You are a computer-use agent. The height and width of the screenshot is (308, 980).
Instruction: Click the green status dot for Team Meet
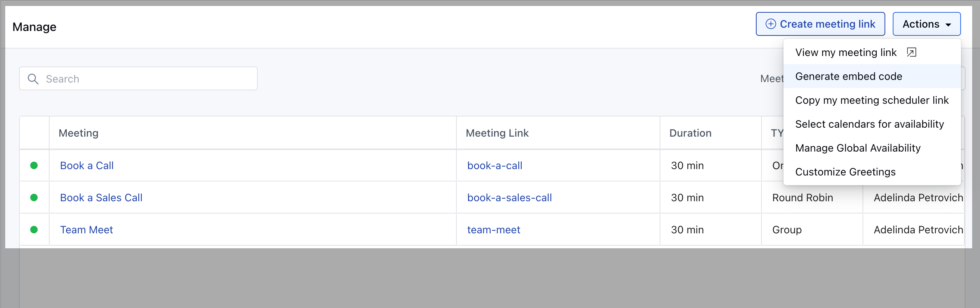pyautogui.click(x=34, y=230)
